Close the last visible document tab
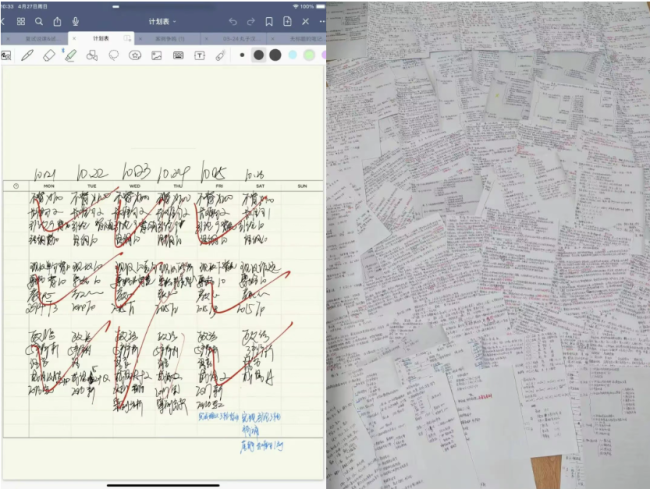The image size is (650, 489). pyautogui.click(x=272, y=39)
